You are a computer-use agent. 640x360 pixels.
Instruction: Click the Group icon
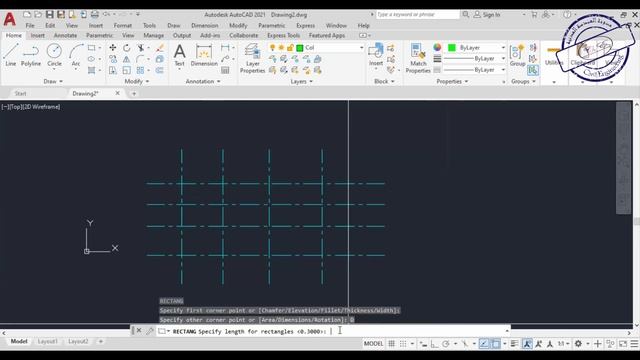(x=517, y=55)
